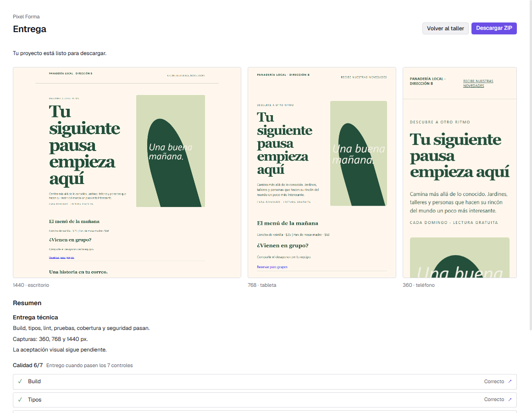Click the 'Pixel Forma' brand label
This screenshot has width=532, height=413.
pos(26,17)
